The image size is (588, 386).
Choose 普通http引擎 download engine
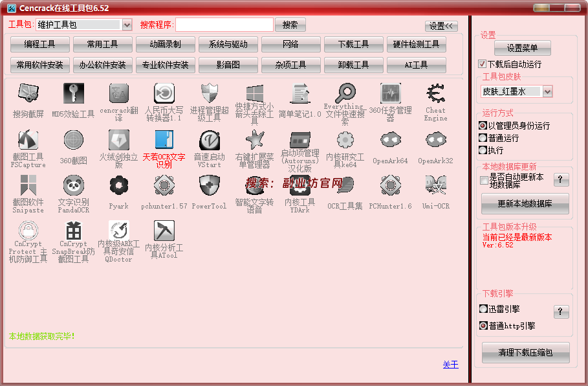pos(483,326)
